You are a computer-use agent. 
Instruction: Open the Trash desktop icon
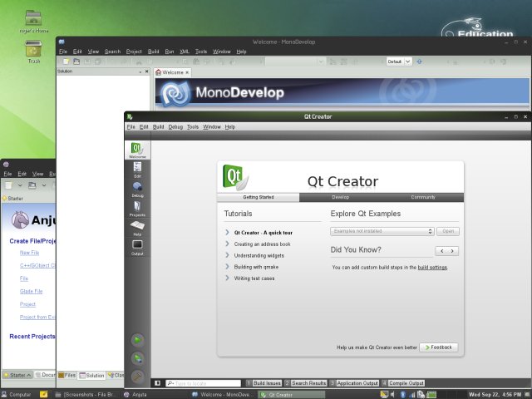[33, 52]
